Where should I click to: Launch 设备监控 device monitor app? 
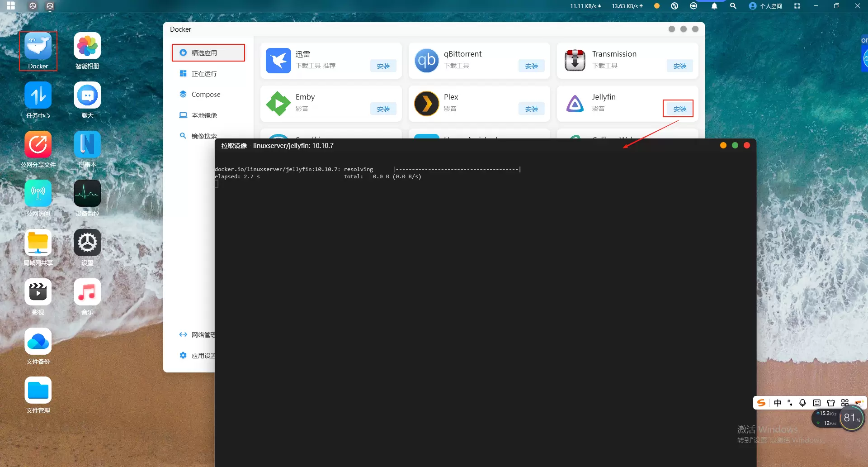(x=87, y=194)
